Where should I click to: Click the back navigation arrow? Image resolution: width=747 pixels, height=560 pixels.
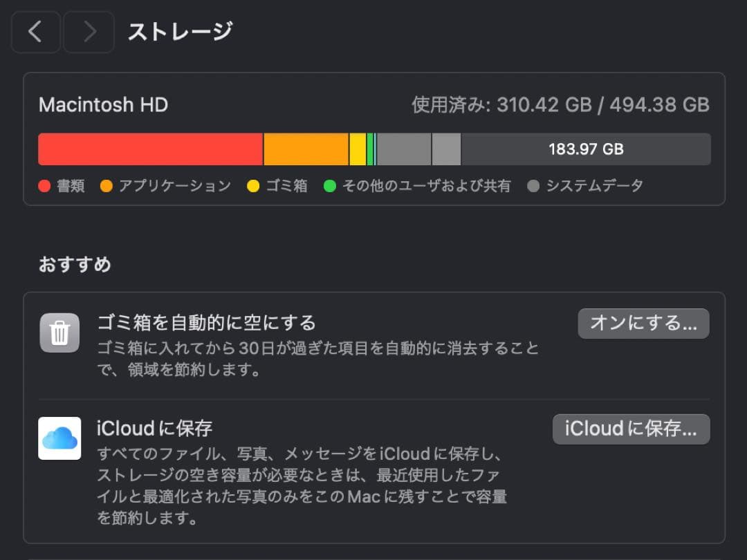click(35, 32)
